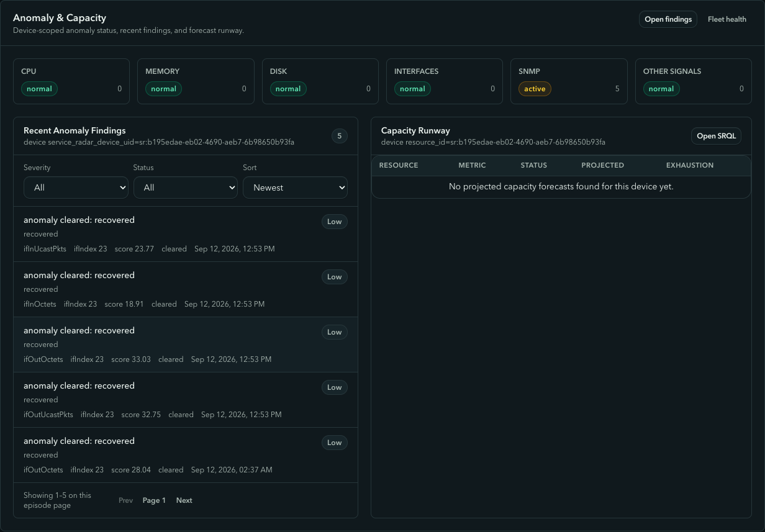Click the Interfaces normal badge
Viewport: 765px width, 532px height.
pyautogui.click(x=412, y=89)
